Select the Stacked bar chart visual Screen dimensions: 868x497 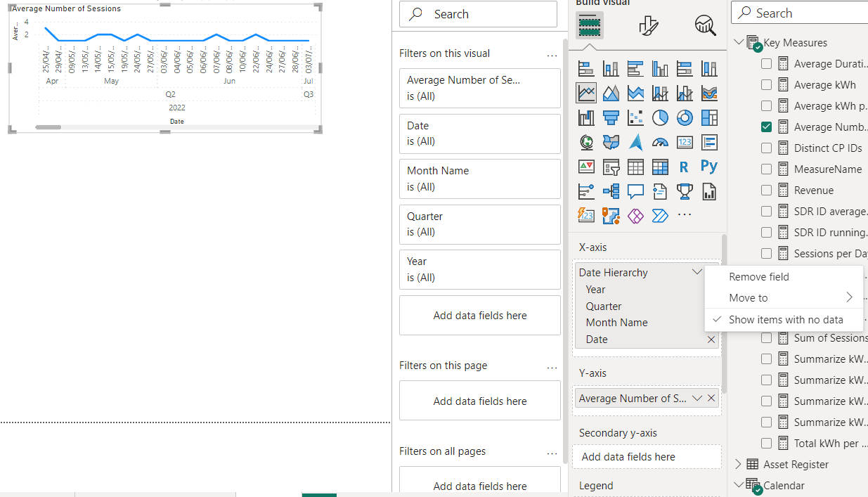click(x=586, y=68)
